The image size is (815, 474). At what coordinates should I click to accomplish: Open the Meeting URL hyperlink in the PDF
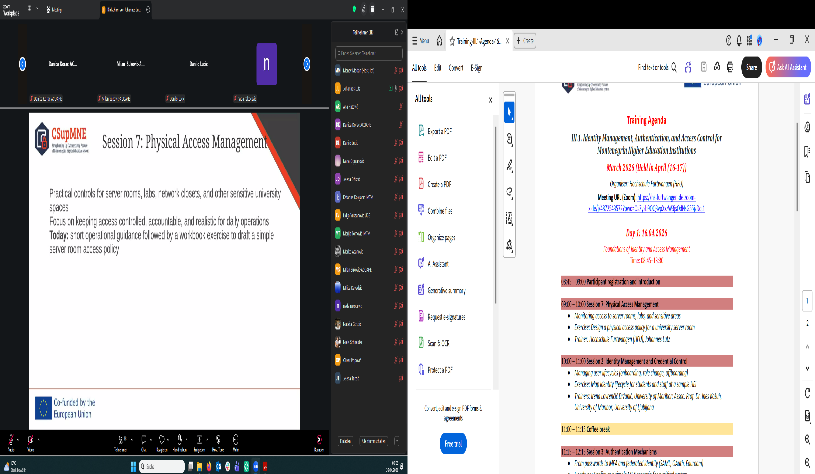[647, 203]
